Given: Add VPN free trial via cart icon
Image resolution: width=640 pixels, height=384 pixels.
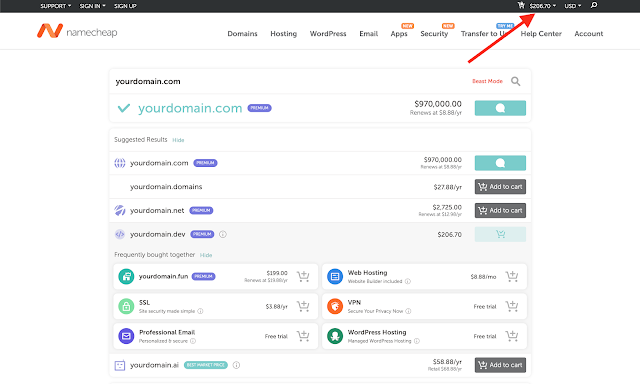Looking at the screenshot, I should (511, 306).
